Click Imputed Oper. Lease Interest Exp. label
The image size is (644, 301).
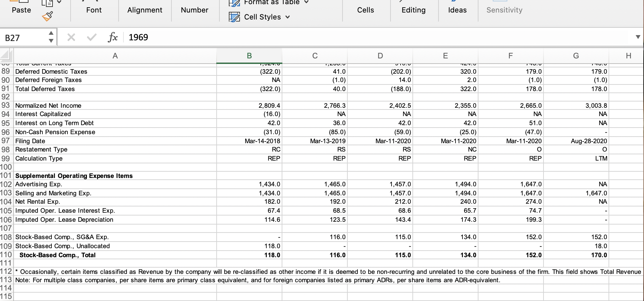tap(65, 211)
